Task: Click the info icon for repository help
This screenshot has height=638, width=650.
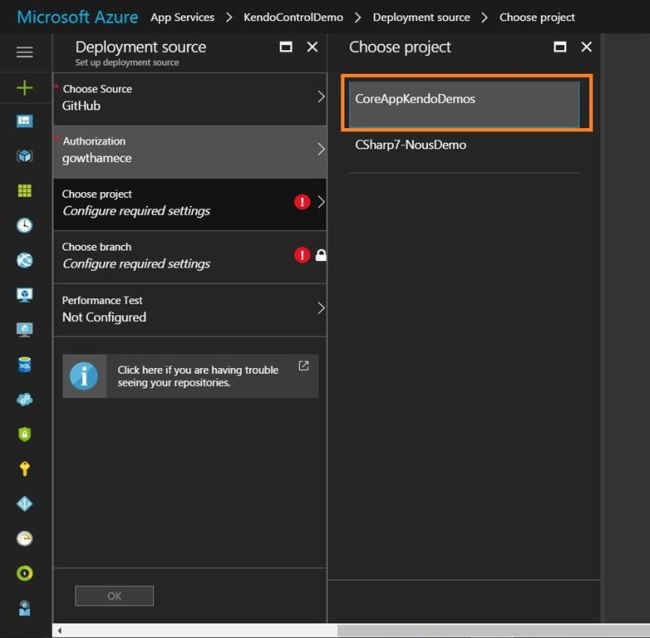Action: (x=84, y=376)
